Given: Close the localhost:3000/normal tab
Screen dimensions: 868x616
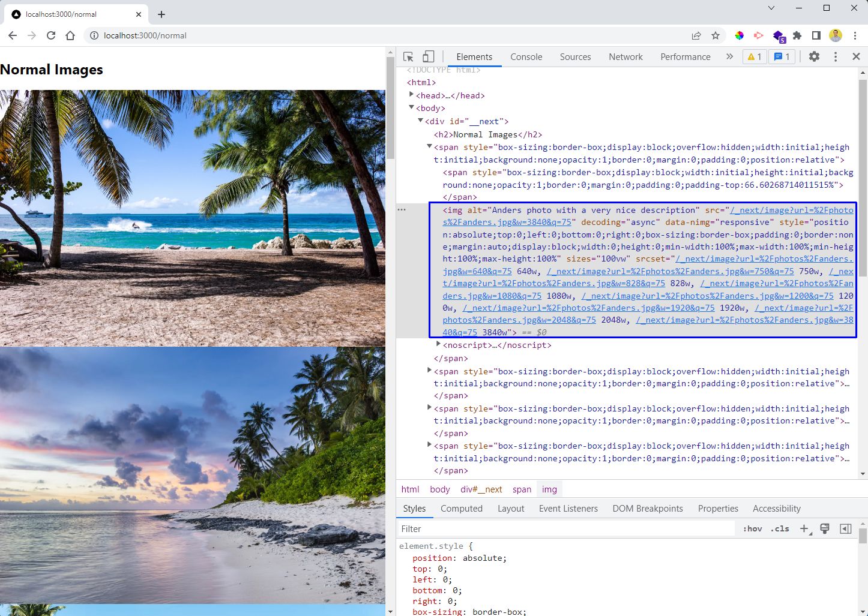Looking at the screenshot, I should click(x=139, y=14).
